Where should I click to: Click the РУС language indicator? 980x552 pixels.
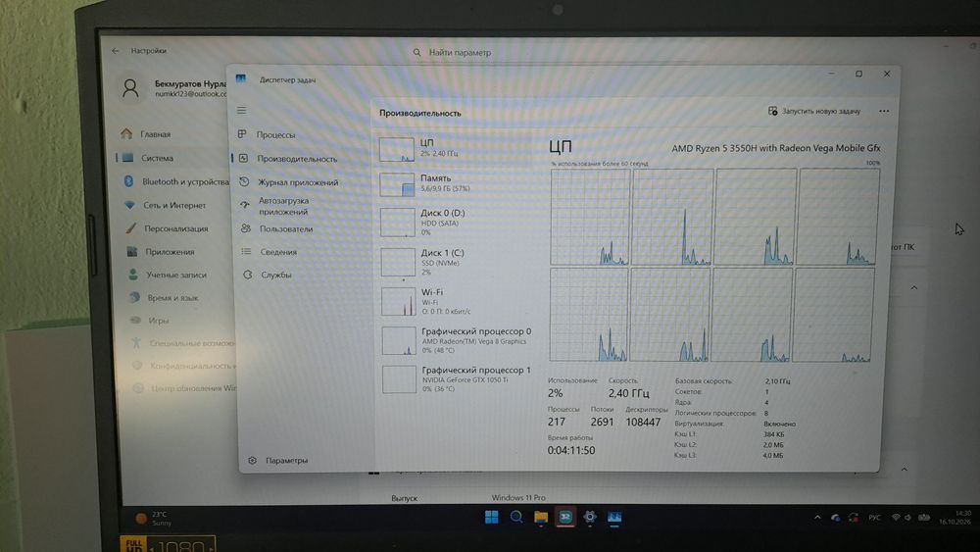coord(874,518)
